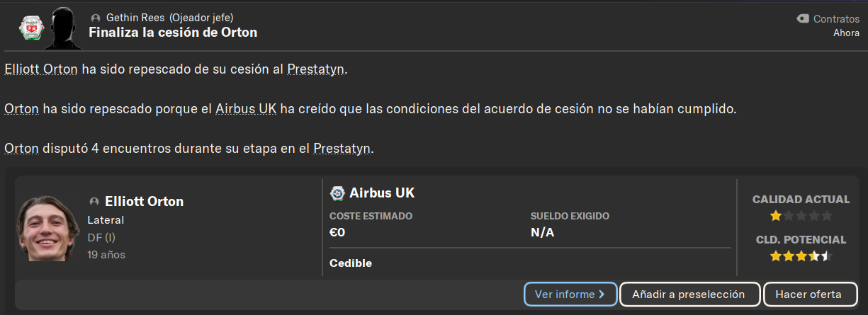
Task: Click Prestatyn in the '4 encuentros' sentence
Action: tap(342, 149)
